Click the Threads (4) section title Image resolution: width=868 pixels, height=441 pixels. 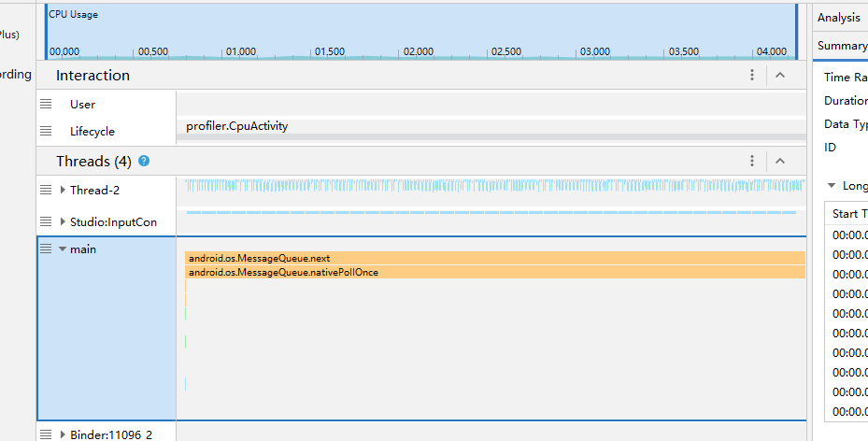94,161
